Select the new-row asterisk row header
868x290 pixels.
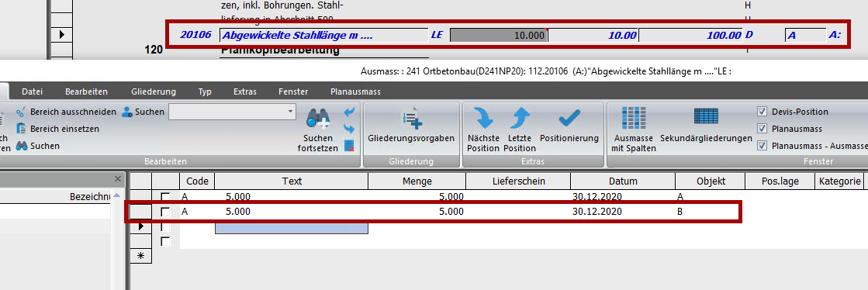coord(140,256)
